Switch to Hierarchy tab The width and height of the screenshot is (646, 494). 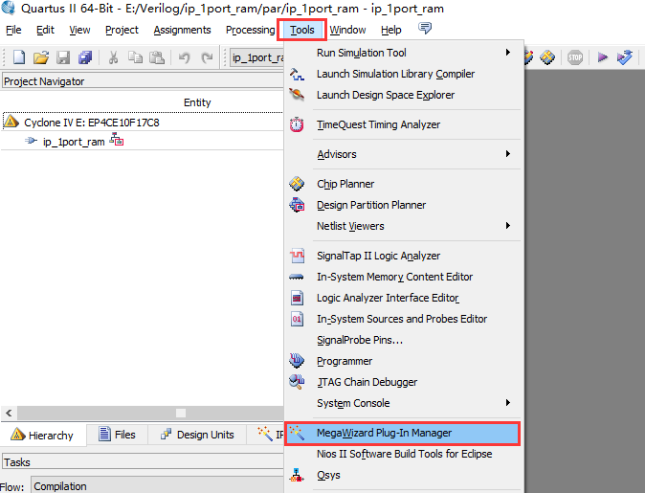(x=43, y=435)
